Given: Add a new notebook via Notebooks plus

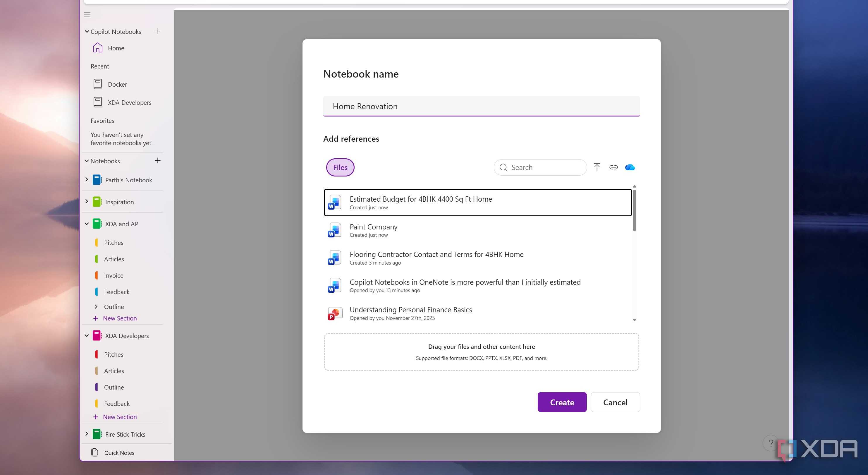Looking at the screenshot, I should [157, 160].
